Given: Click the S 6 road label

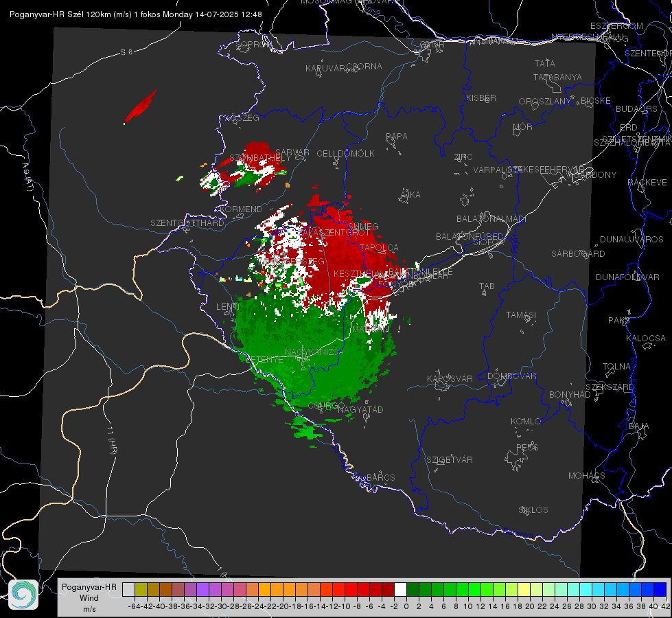Looking at the screenshot, I should [126, 52].
